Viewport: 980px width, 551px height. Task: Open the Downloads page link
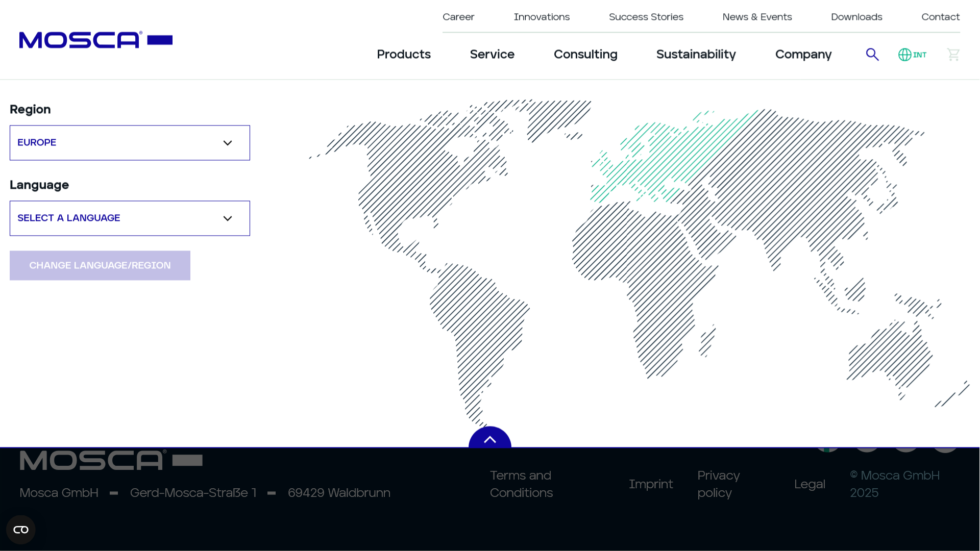pos(856,17)
